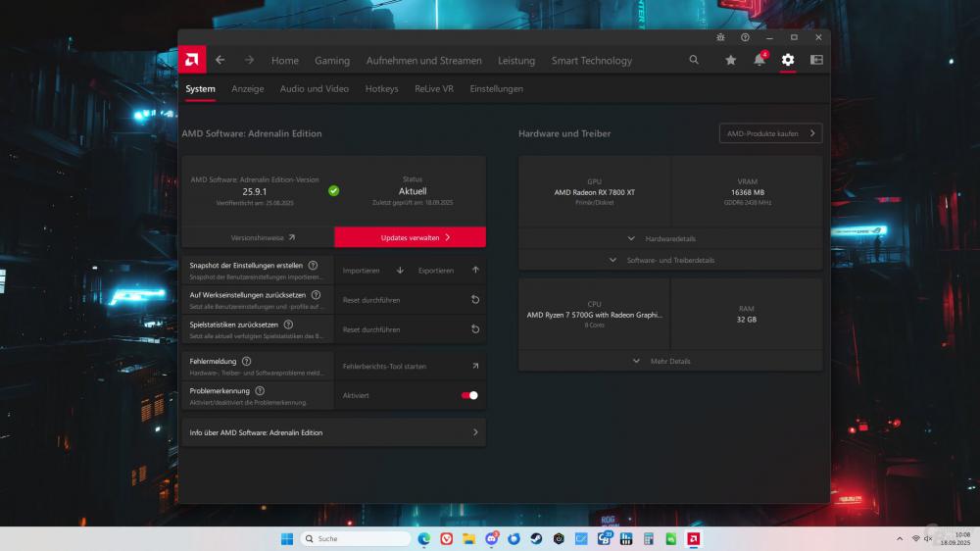The width and height of the screenshot is (980, 551).
Task: Open the notifications bell icon
Action: tap(759, 60)
